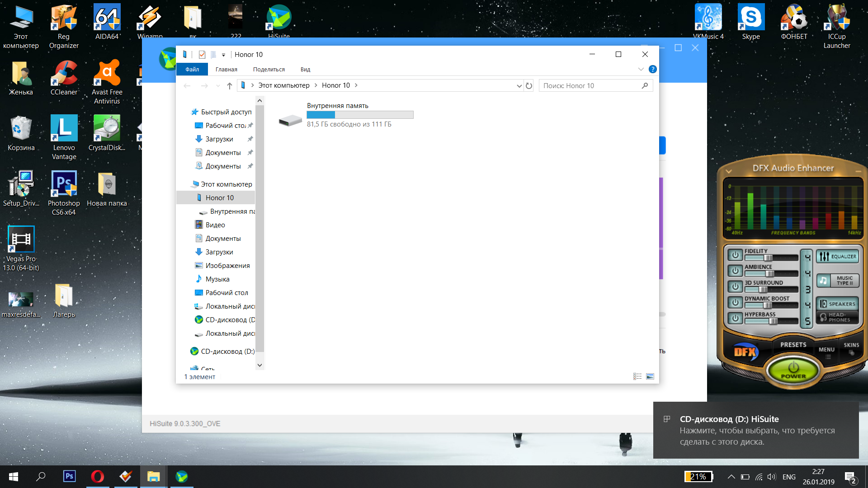Open the Файл ribbon tab
The height and width of the screenshot is (488, 868).
192,69
